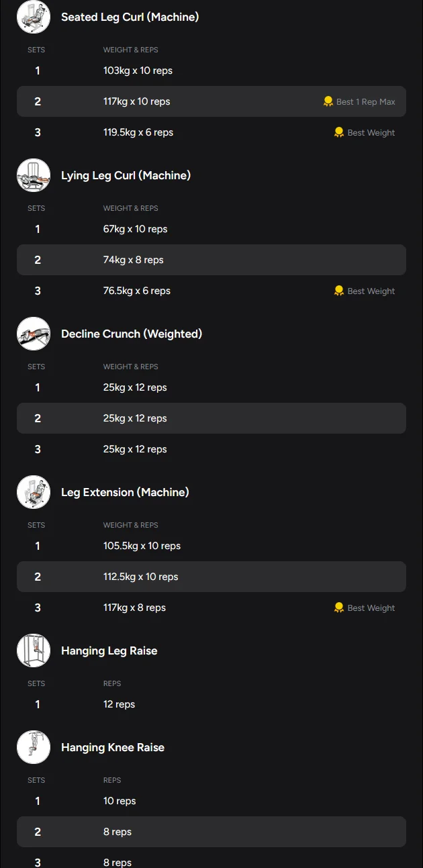423x868 pixels.
Task: Select Hanging Leg Raise 12 reps set
Action: point(119,704)
